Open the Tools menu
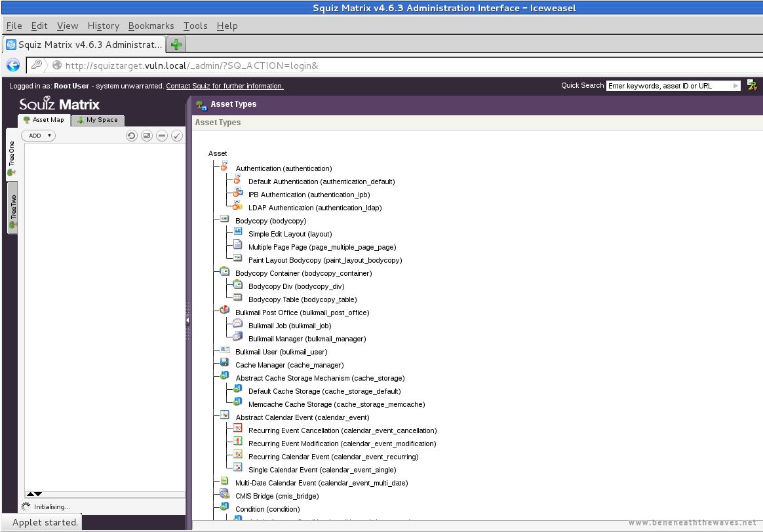 195,26
